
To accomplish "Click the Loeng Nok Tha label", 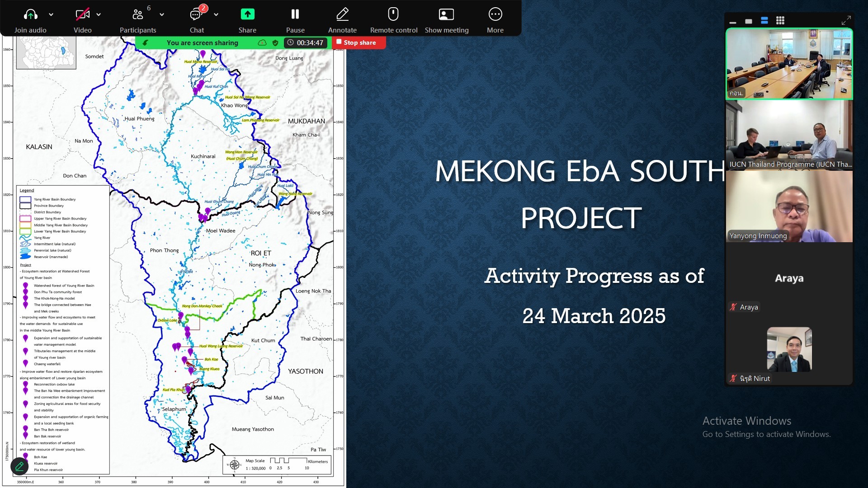I will pyautogui.click(x=313, y=291).
